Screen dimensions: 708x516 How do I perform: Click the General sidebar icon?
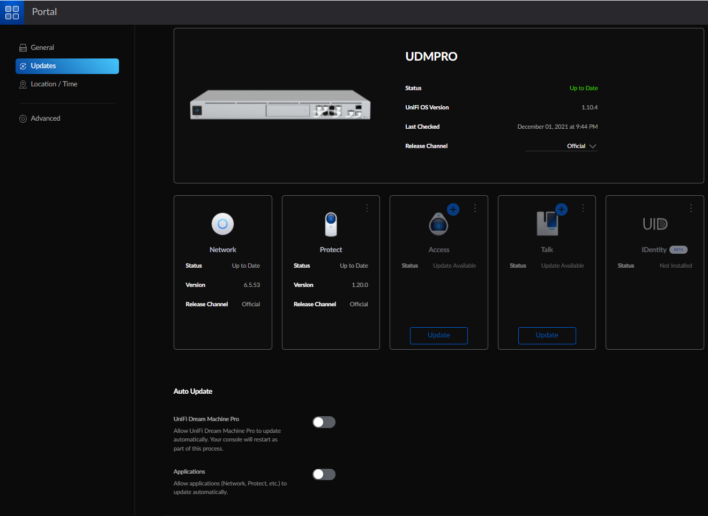coord(23,48)
